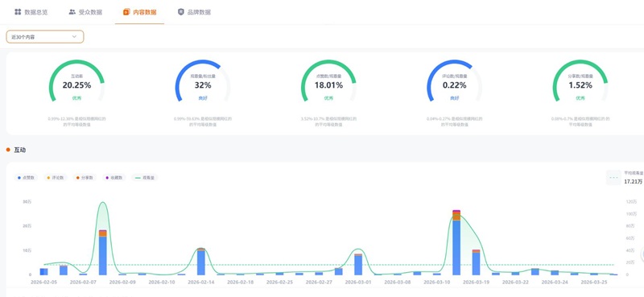Select the bar above the 2026-02-14 label

pos(200,262)
